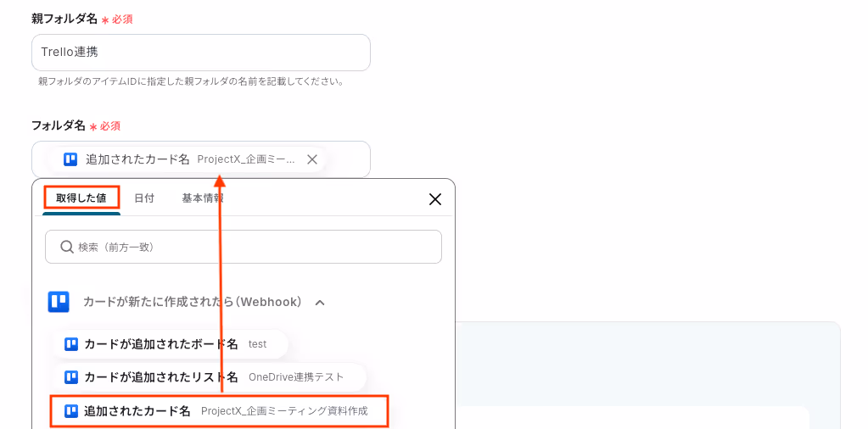Close the value picker popup
Screen dimensions: 868x429
pyautogui.click(x=435, y=199)
